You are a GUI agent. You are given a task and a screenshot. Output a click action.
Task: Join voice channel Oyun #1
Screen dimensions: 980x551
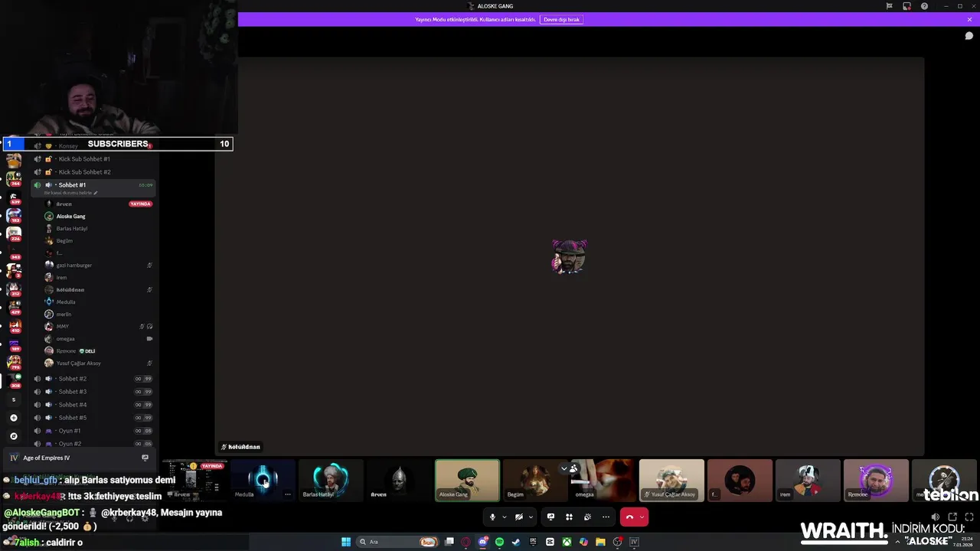(93, 431)
